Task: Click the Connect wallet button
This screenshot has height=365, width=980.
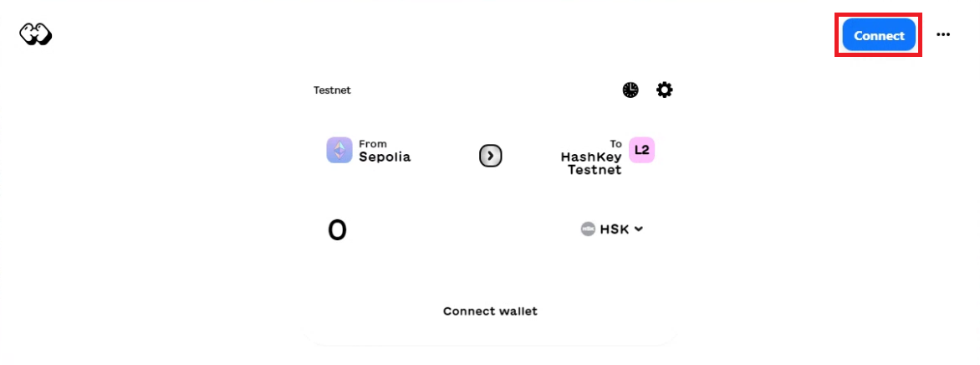Action: [490, 311]
